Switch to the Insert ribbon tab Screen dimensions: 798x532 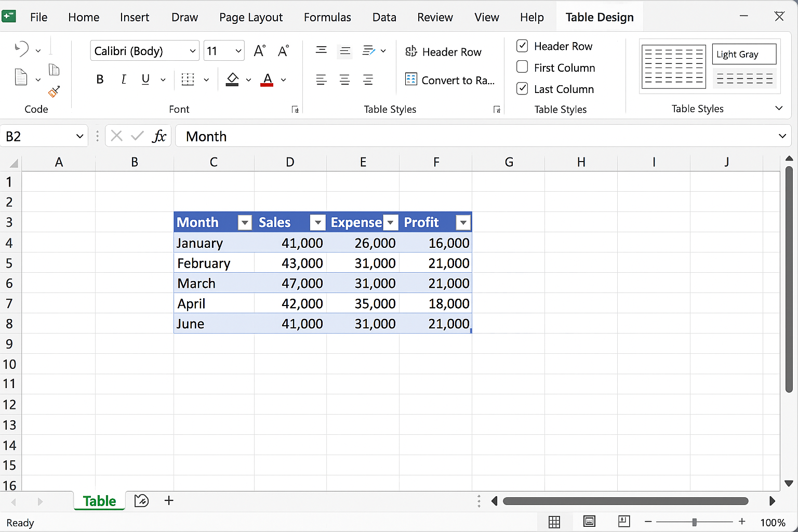click(x=135, y=17)
